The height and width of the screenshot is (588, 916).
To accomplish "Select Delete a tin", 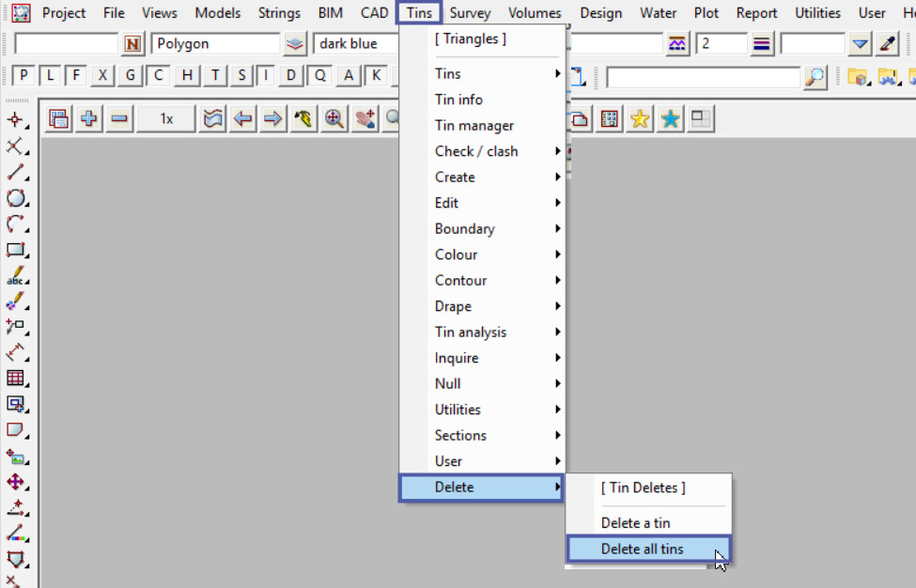I will pyautogui.click(x=648, y=523).
